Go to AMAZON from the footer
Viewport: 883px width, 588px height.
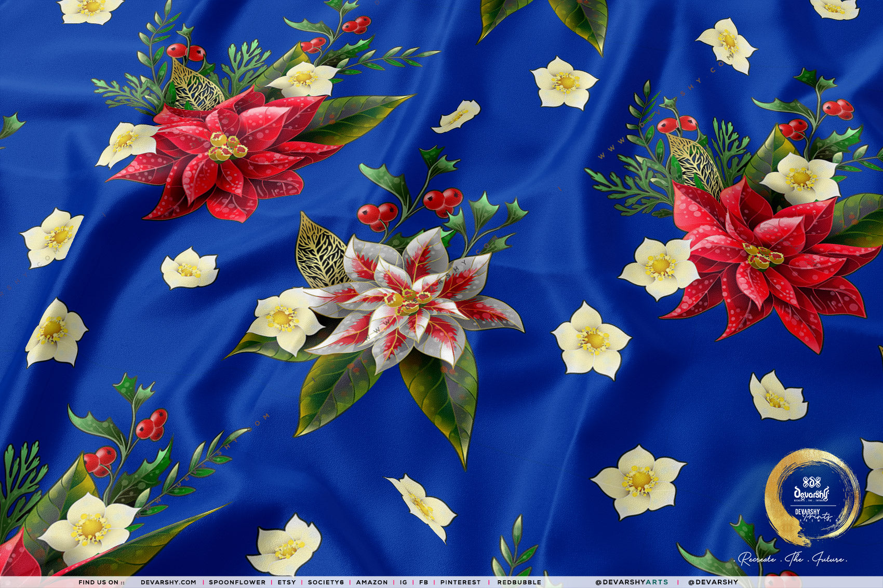click(372, 582)
